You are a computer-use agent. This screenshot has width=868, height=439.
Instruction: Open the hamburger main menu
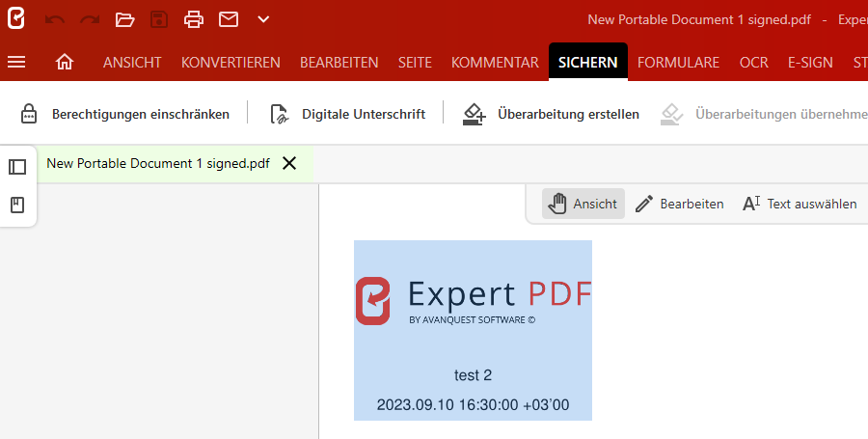pyautogui.click(x=16, y=62)
